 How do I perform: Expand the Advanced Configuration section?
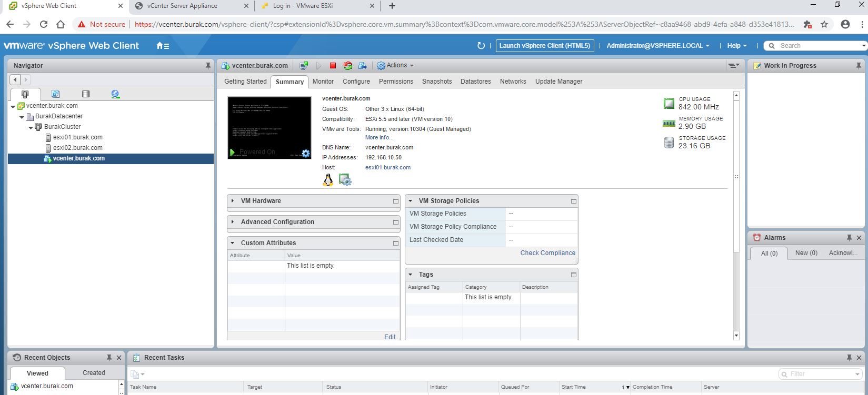click(x=233, y=222)
